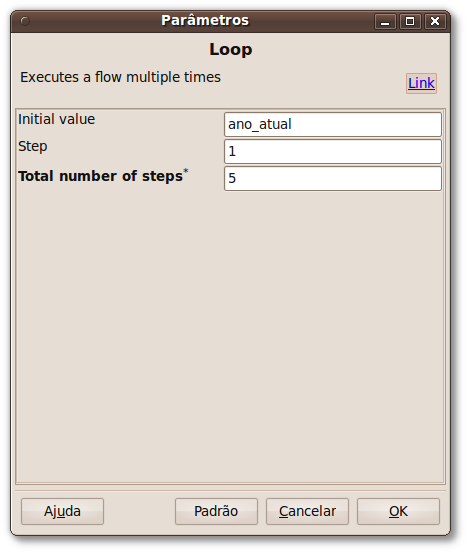
Task: Click the Initial value label
Action: pos(56,119)
